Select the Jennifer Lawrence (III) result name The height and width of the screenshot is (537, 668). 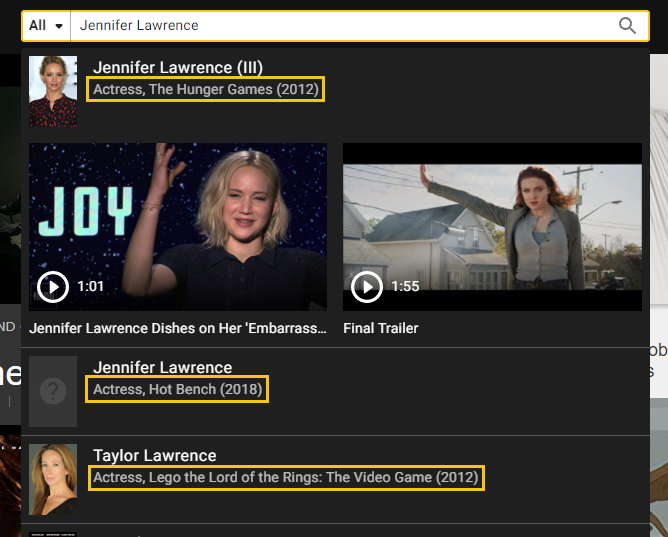click(x=178, y=68)
